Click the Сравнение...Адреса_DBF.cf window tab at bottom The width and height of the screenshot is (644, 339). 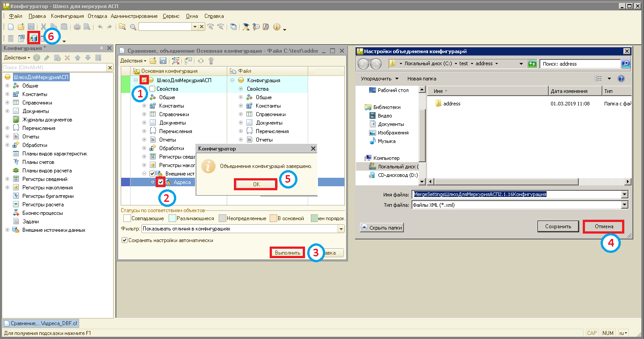[x=41, y=323]
